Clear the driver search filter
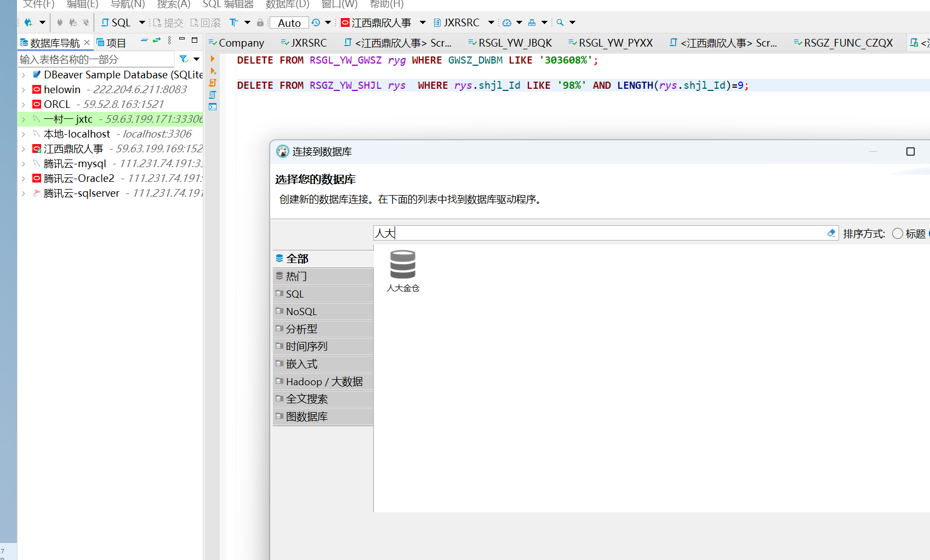This screenshot has width=930, height=560. (832, 233)
